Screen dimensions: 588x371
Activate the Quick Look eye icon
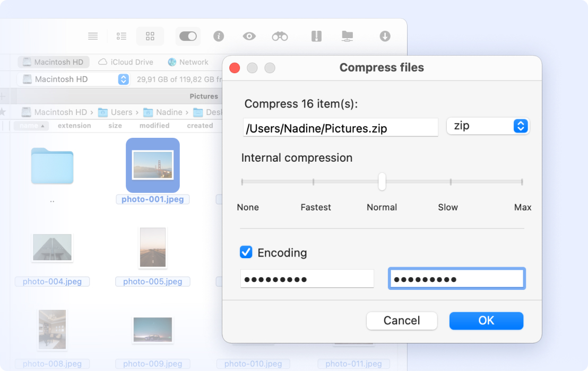[249, 36]
